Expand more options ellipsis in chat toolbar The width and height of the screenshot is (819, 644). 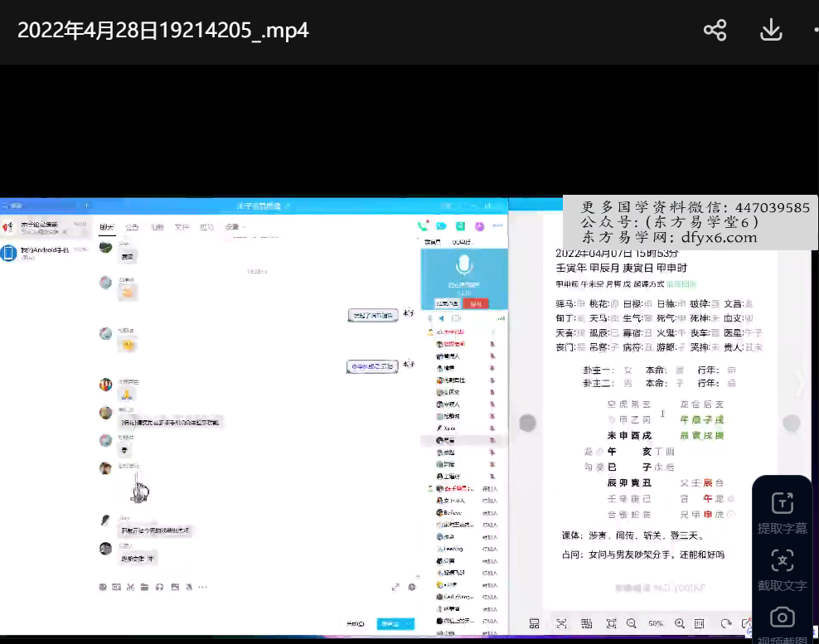[203, 587]
